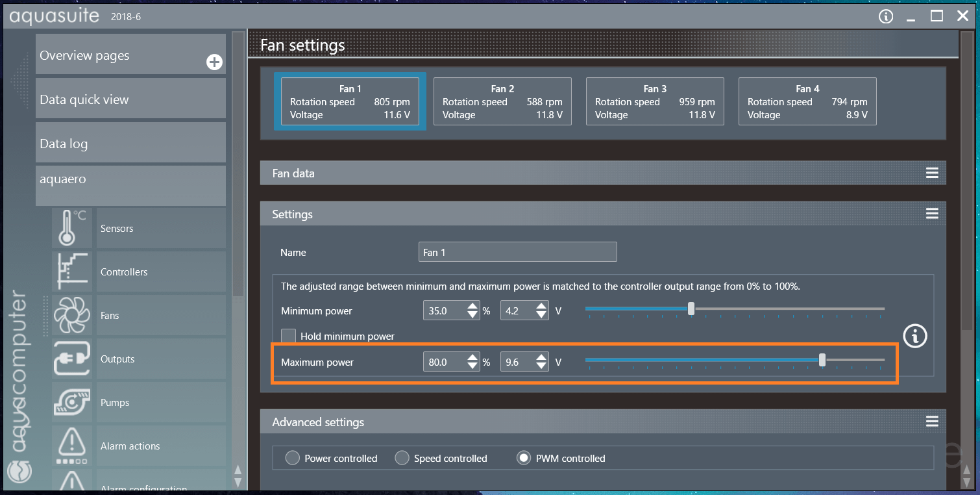Open the Advanced settings section menu

932,422
